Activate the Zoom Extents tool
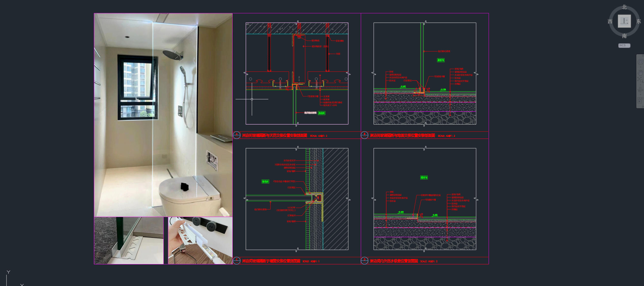Viewport: 644px width, 286px height. pyautogui.click(x=640, y=80)
